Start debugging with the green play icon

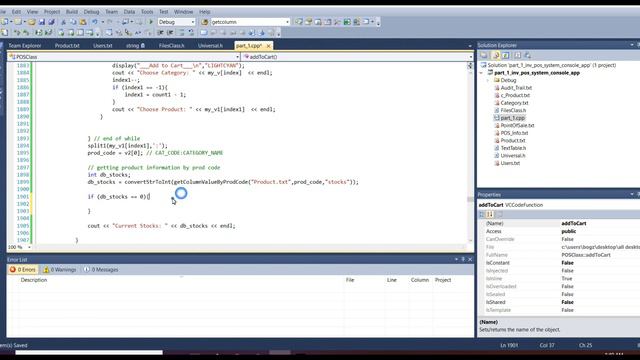tap(151, 22)
